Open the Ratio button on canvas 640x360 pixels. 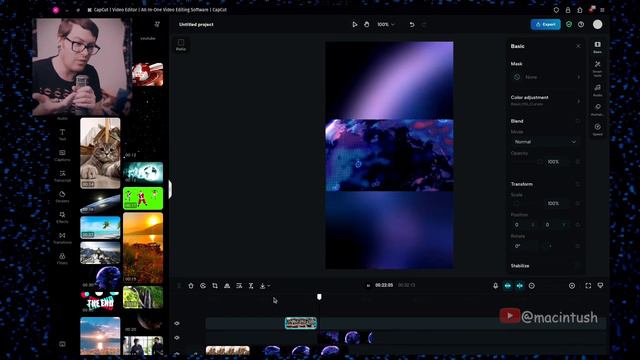[x=181, y=44]
